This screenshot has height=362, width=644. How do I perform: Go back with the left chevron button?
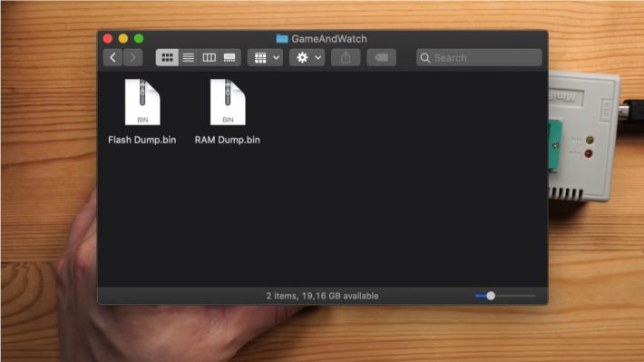[x=113, y=57]
